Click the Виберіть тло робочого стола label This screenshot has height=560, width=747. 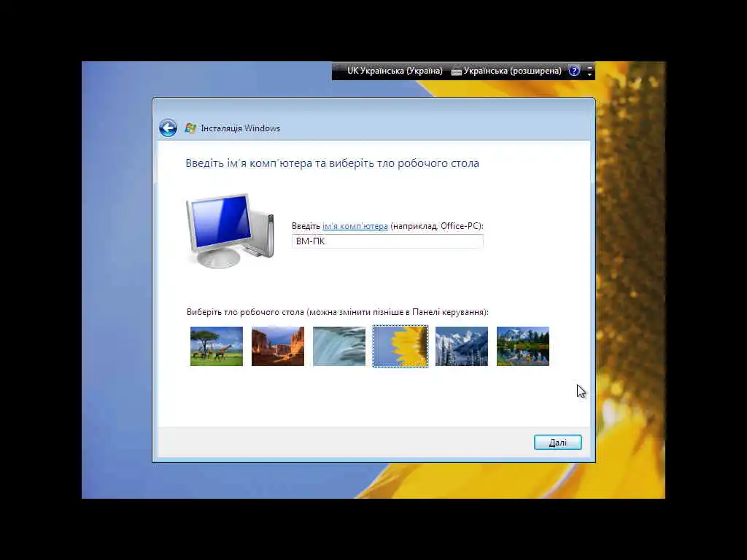coord(337,312)
